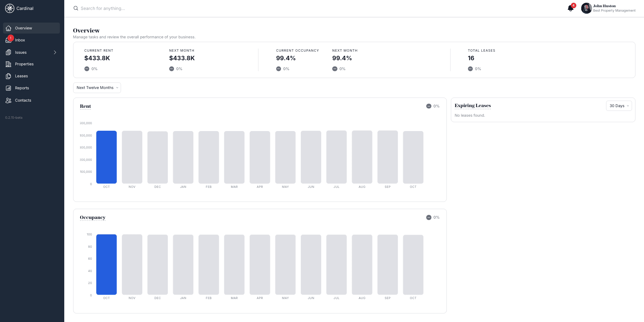Click the highlighted OCT bar in Rent chart
This screenshot has width=644, height=322.
coord(106,157)
